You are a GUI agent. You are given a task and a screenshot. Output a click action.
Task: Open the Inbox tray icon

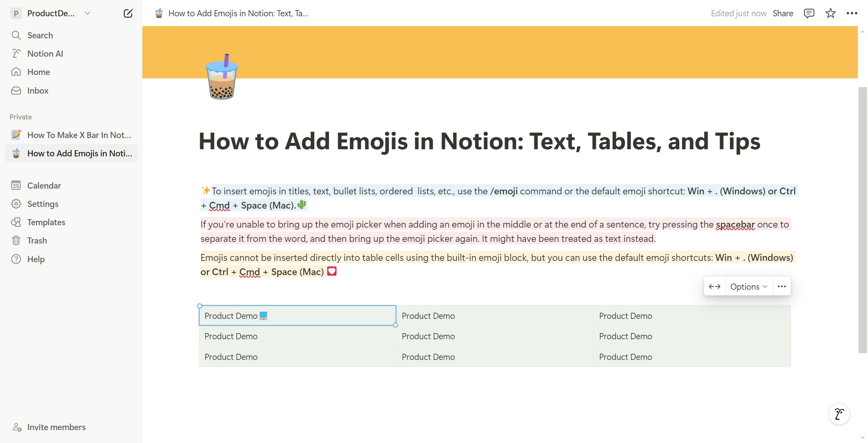click(16, 91)
